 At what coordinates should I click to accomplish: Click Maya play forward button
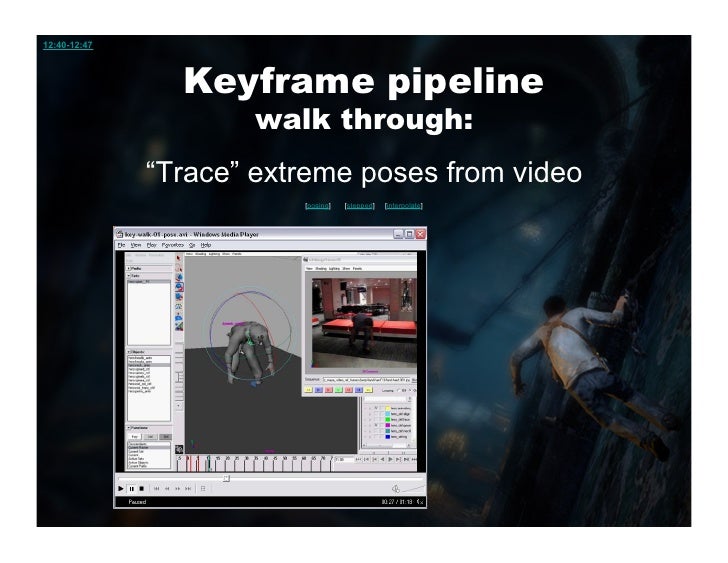[390, 459]
